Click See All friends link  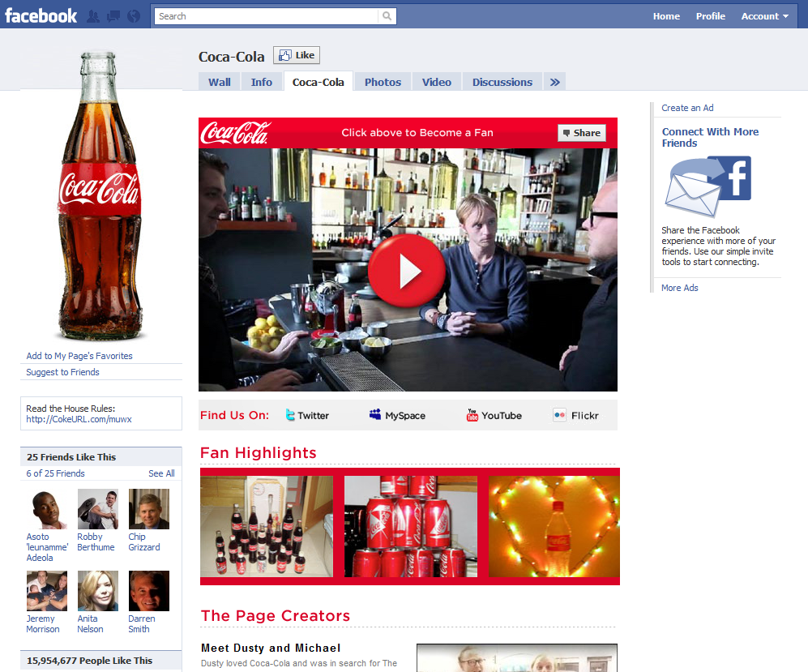pyautogui.click(x=161, y=473)
